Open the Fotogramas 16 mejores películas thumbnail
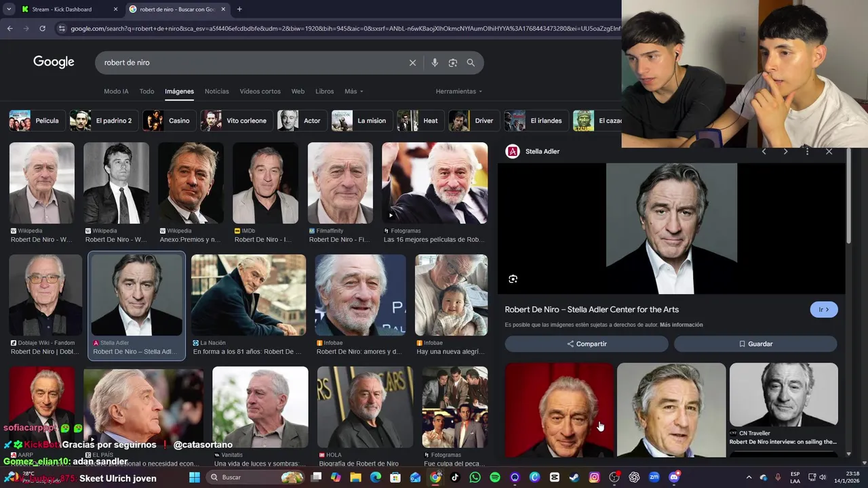Viewport: 868px width, 488px height. 435,183
